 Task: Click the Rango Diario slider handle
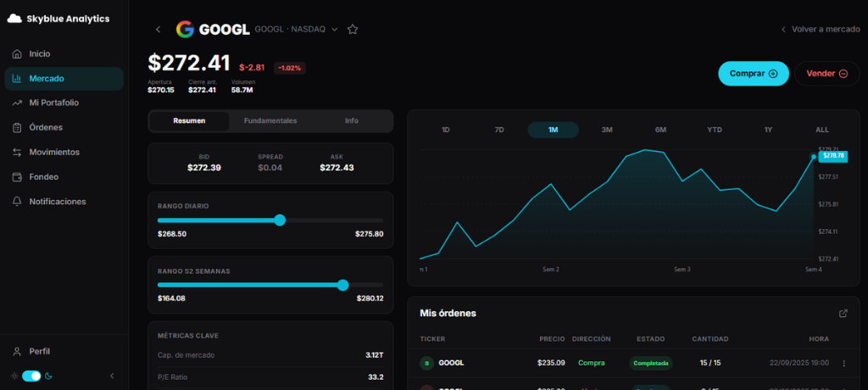pyautogui.click(x=280, y=220)
